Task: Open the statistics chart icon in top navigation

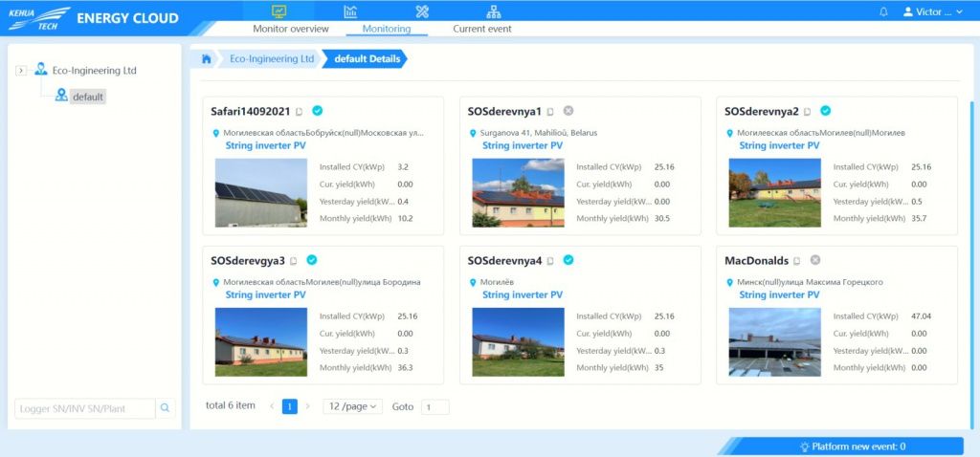Action: point(350,11)
